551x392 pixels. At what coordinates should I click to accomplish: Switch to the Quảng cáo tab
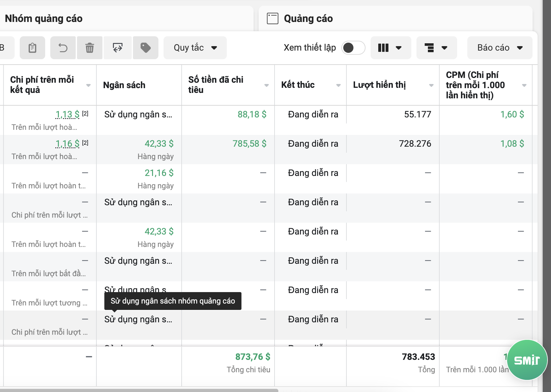click(x=308, y=18)
